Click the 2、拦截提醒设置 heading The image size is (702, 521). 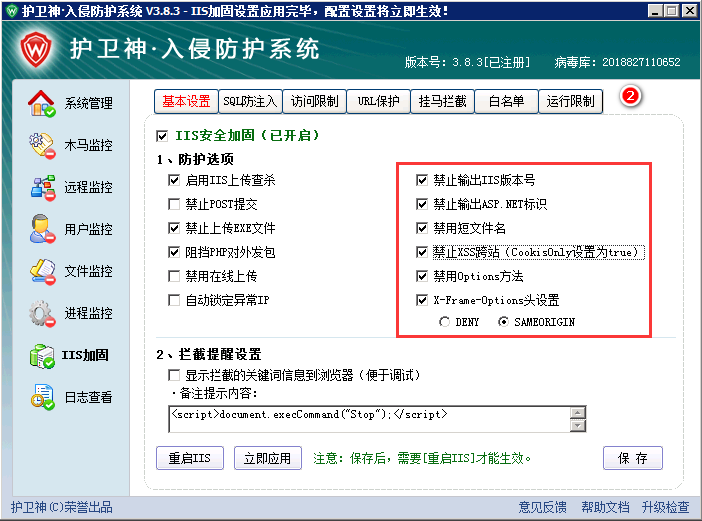coord(209,354)
